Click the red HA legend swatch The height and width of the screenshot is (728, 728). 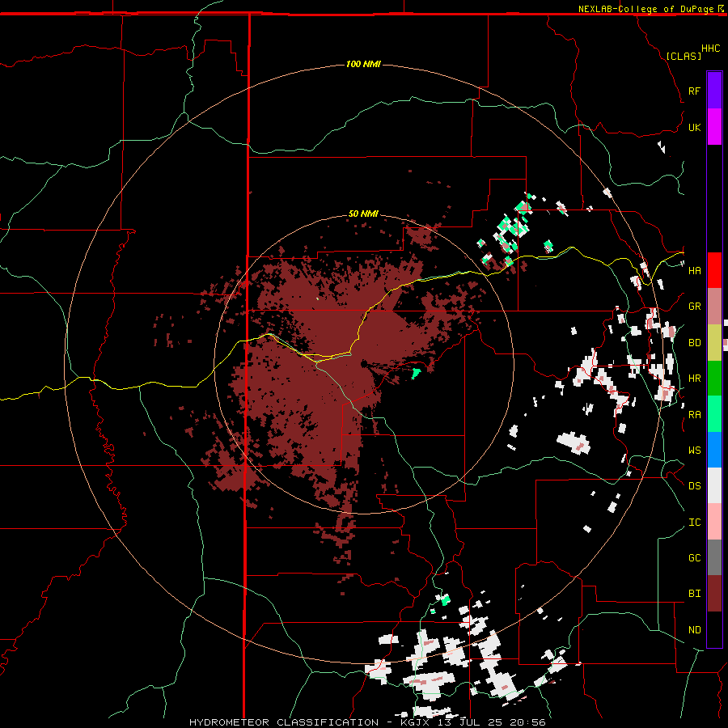point(714,270)
